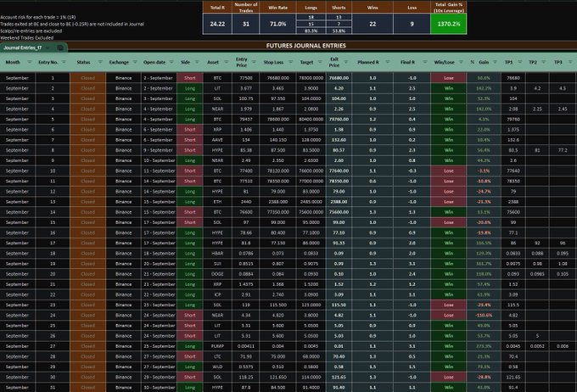Viewport: 577px width, 392px height.
Task: Select the PUMP asset cell
Action: pyautogui.click(x=217, y=346)
